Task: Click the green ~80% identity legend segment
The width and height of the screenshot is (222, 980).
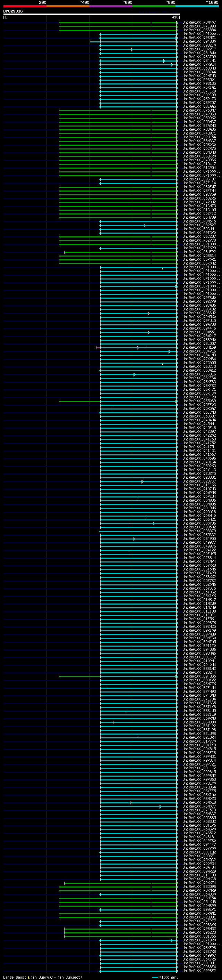Action: [x=154, y=7]
